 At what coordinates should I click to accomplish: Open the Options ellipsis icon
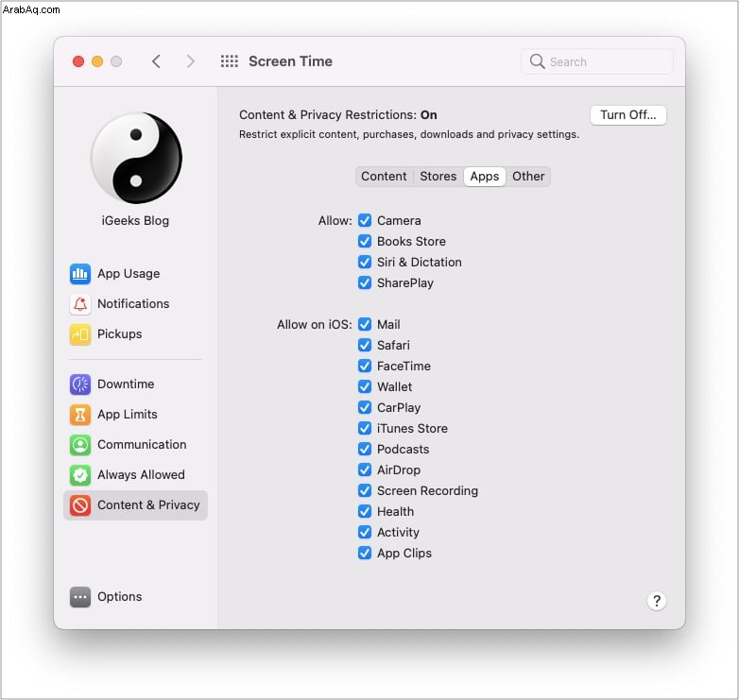pos(80,597)
